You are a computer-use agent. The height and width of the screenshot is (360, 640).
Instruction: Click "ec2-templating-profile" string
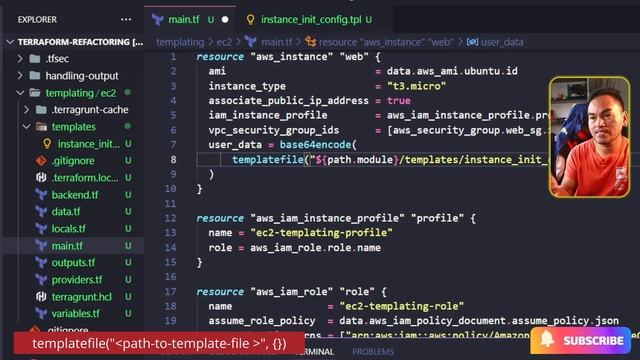click(321, 233)
